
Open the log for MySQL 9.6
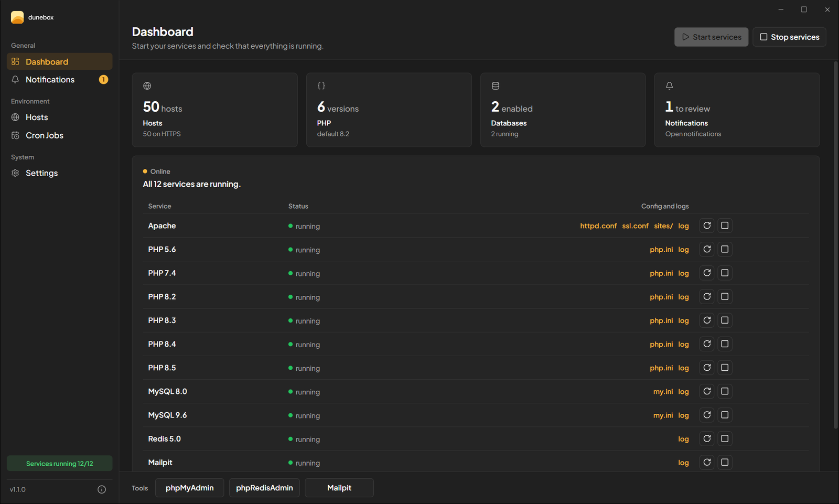[x=683, y=415]
